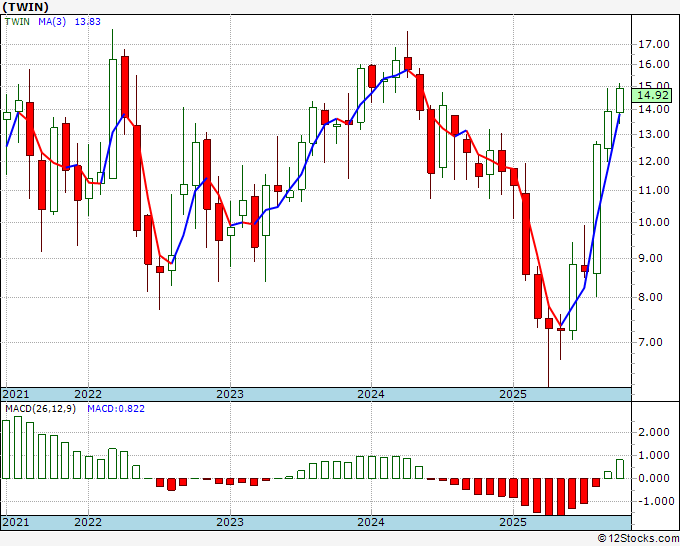The width and height of the screenshot is (680, 546).
Task: Click the MACD(26,12,9) indicator label
Action: (40, 409)
